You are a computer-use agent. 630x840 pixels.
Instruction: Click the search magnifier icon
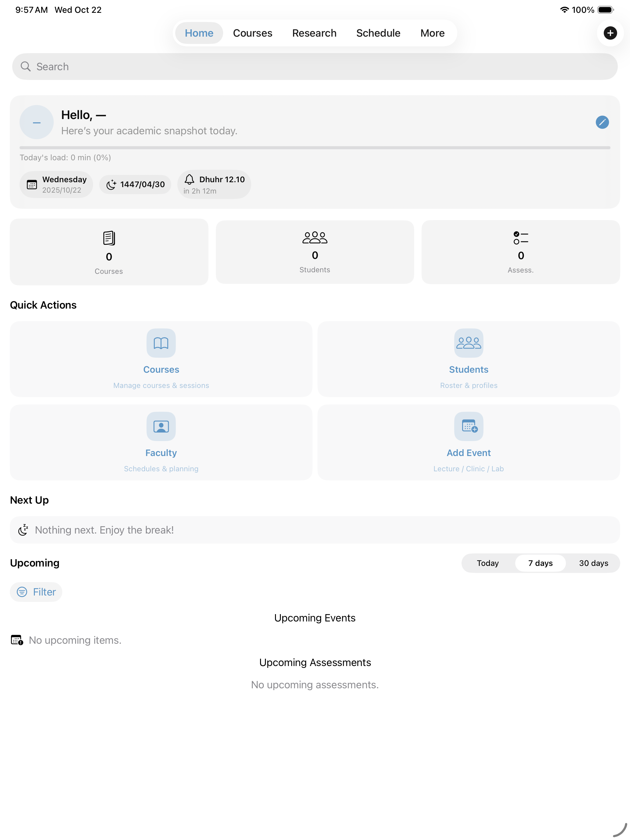(25, 67)
